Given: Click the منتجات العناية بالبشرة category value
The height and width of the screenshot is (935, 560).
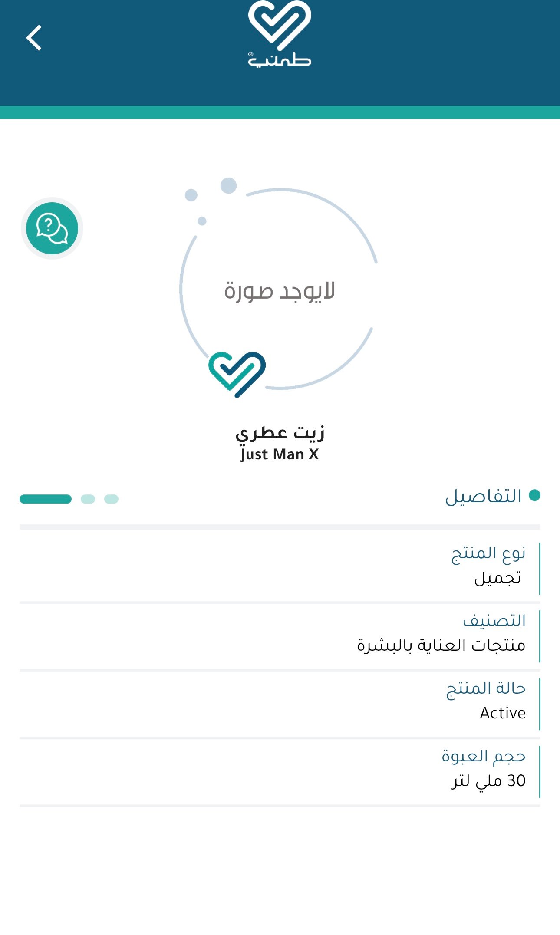Looking at the screenshot, I should 441,646.
